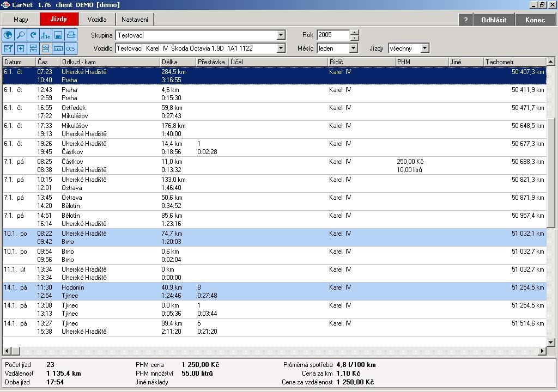Image resolution: width=558 pixels, height=392 pixels.
Task: Open the Jízdy všechny dropdown
Action: (x=424, y=48)
